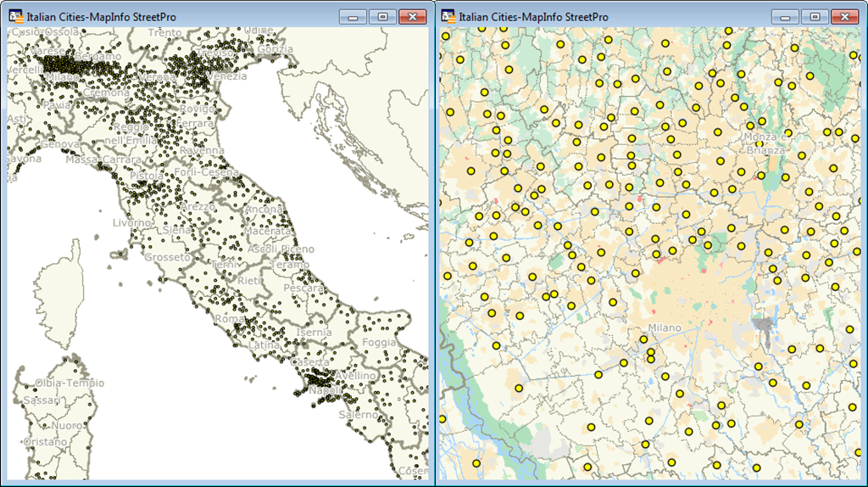This screenshot has width=868, height=487.
Task: Click the 'Savona' map label
Action: point(24,159)
